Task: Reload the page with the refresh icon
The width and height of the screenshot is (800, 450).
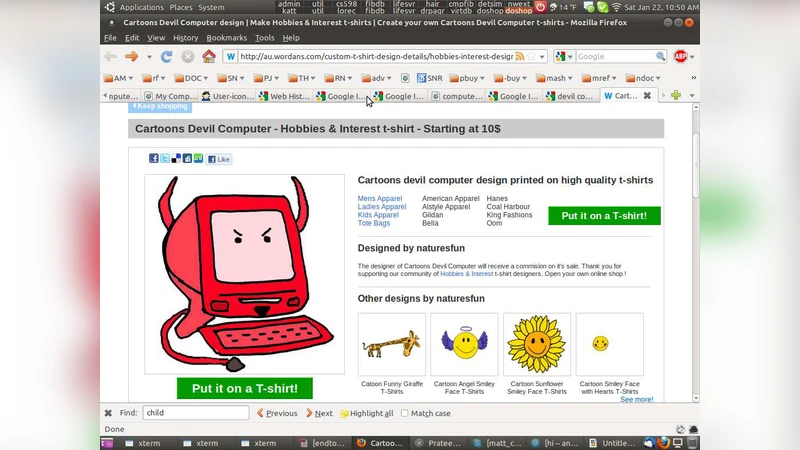Action: tap(166, 57)
